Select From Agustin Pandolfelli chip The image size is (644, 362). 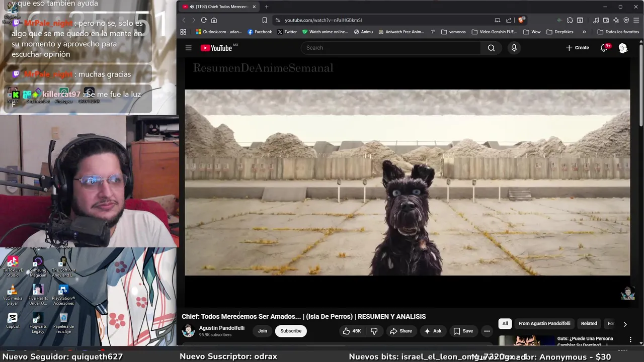[x=544, y=324]
